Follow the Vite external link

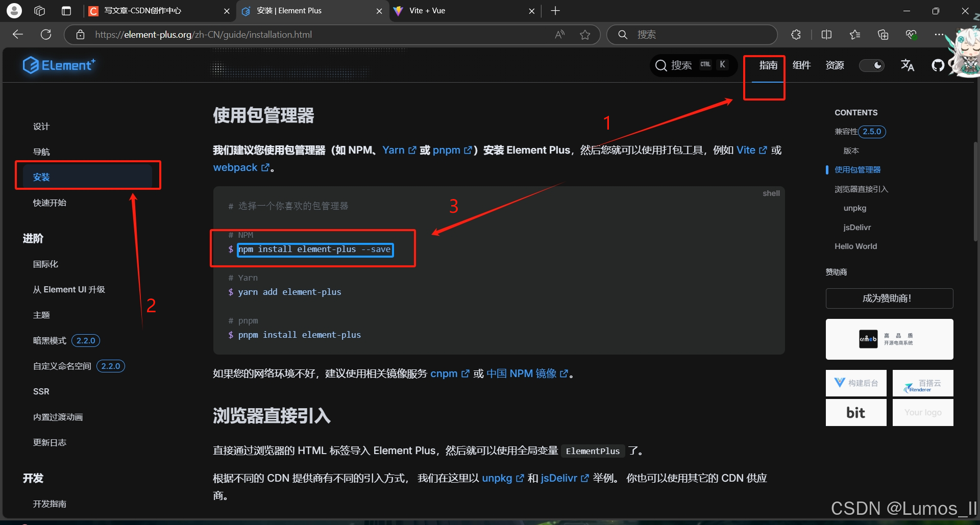tap(751, 150)
